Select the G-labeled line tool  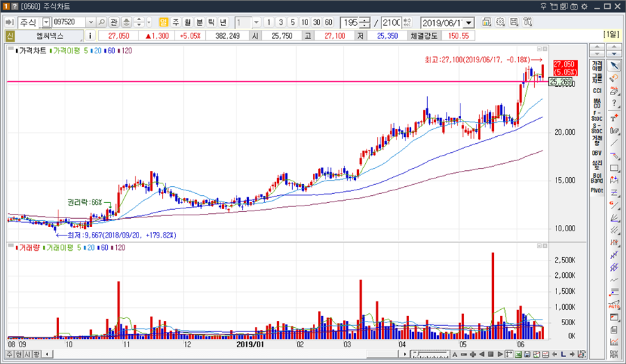click(x=614, y=205)
